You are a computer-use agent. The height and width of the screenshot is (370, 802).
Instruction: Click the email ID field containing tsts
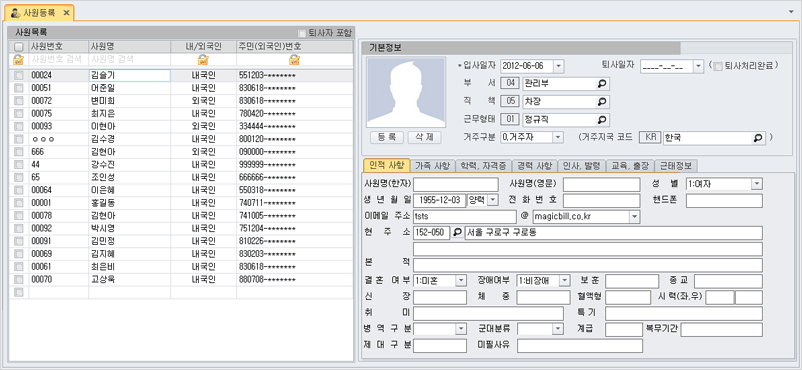(x=465, y=216)
